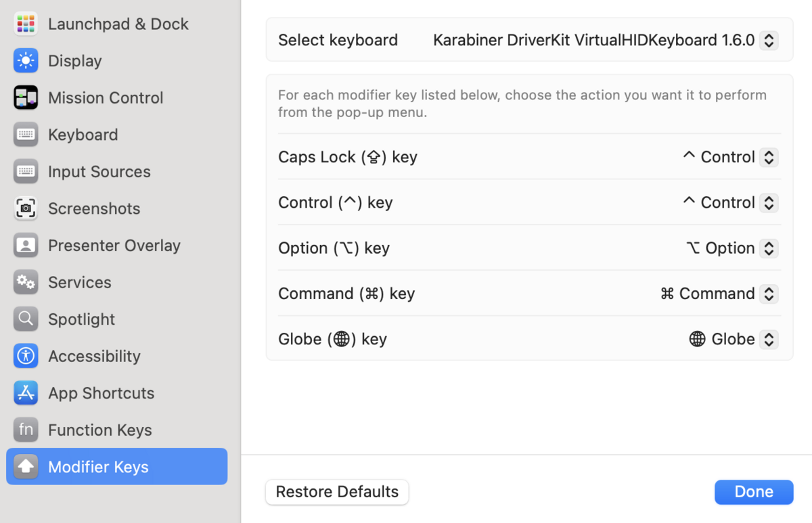The height and width of the screenshot is (523, 812).
Task: Go to Input Sources in sidebar
Action: coord(99,171)
